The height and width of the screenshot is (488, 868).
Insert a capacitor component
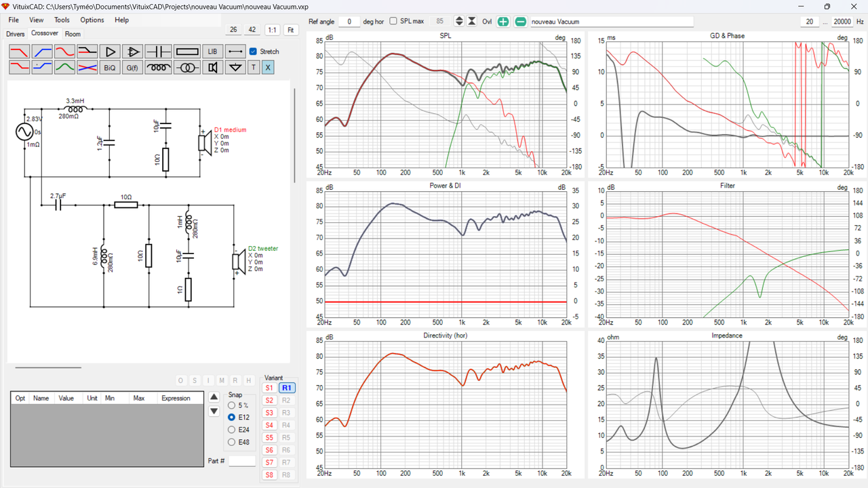click(159, 52)
